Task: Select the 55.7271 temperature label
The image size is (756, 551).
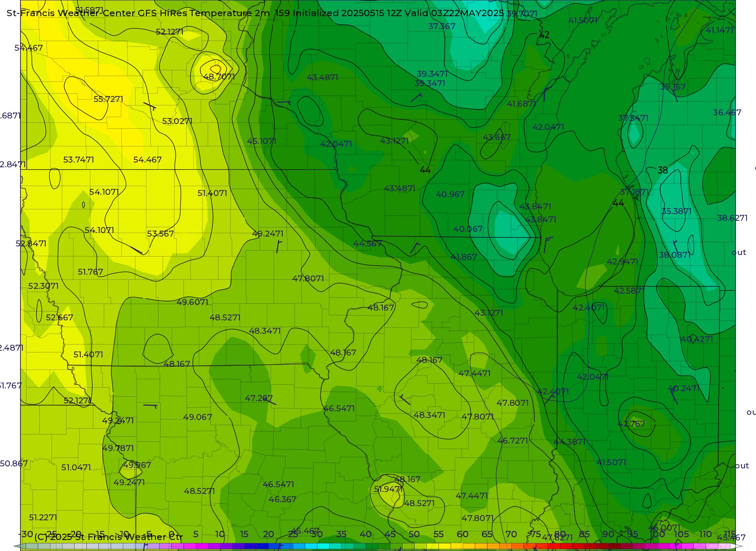Action: click(108, 99)
